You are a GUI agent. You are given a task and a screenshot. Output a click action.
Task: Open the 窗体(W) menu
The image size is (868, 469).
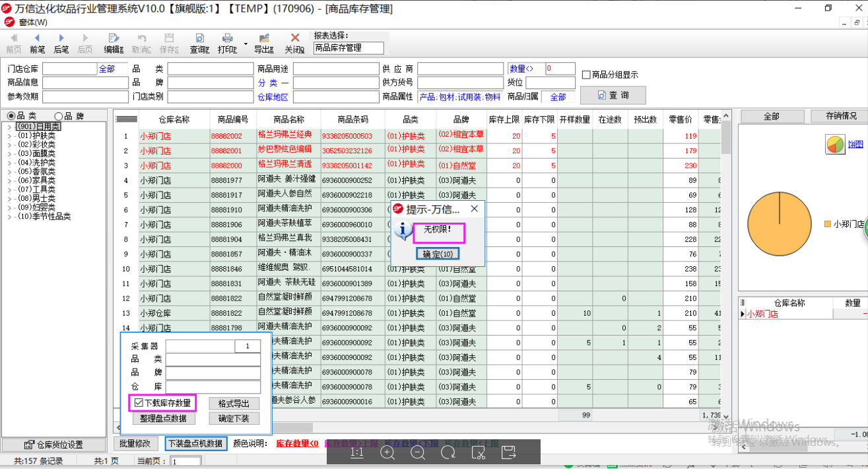33,22
